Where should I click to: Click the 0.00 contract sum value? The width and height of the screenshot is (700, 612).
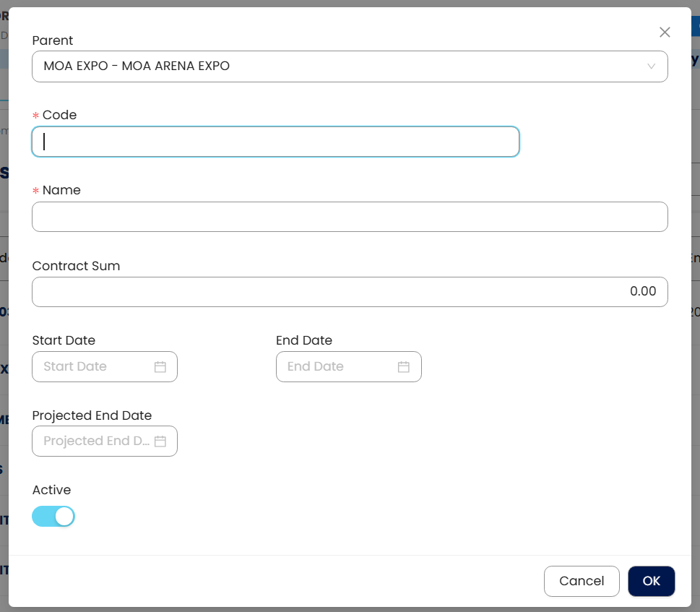pos(643,291)
